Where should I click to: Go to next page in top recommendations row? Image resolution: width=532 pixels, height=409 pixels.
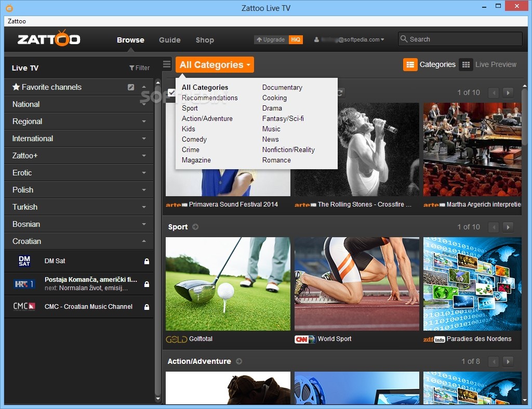[x=508, y=92]
